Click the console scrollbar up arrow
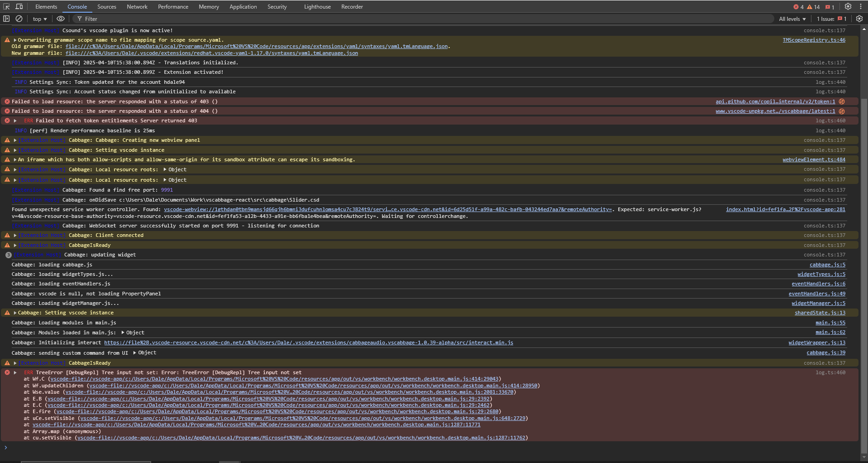868x463 pixels. (x=864, y=28)
